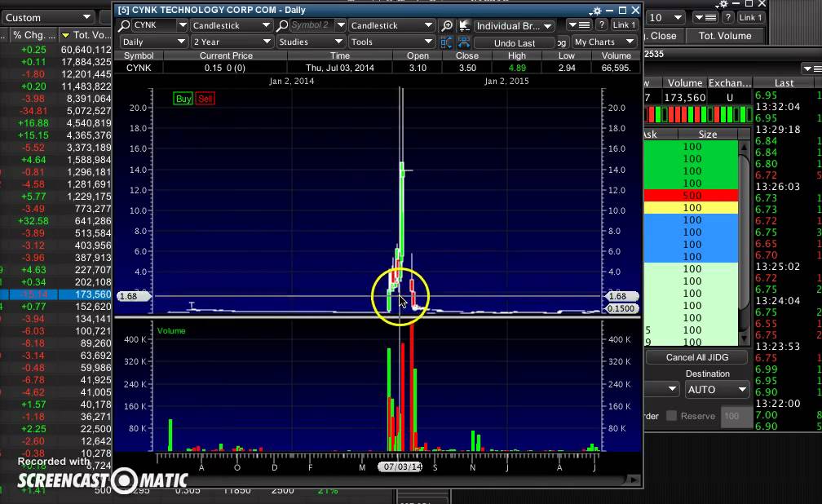
Task: Click the zoom-in magnifier icon in chart toolbar
Action: tap(447, 25)
